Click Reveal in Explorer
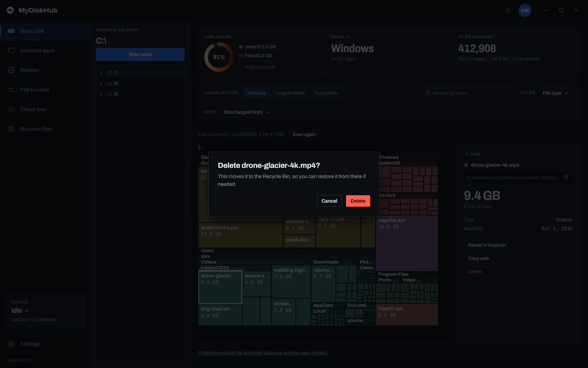This screenshot has width=588, height=368. [x=518, y=245]
